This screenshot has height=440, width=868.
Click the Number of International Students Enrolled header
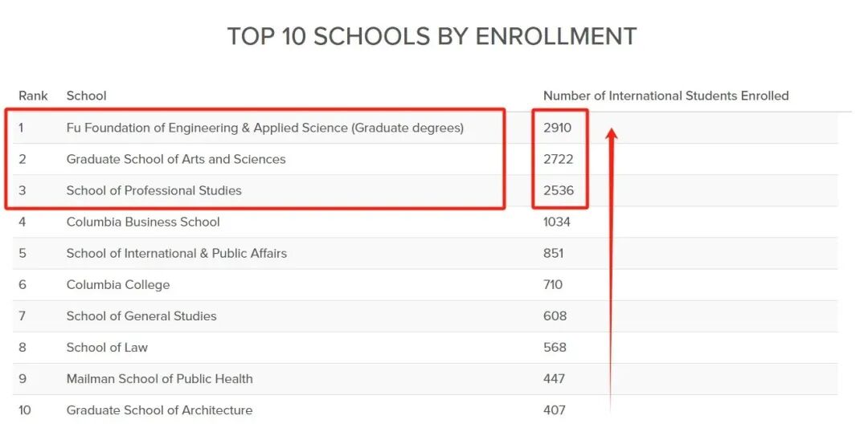pos(666,96)
